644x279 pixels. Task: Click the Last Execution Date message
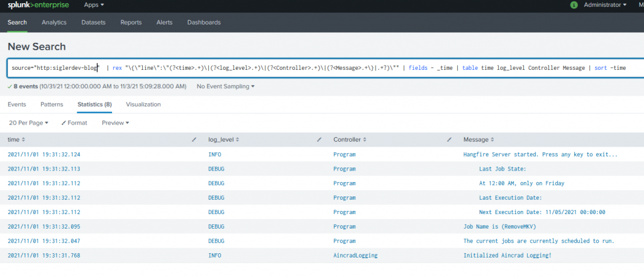coord(511,198)
